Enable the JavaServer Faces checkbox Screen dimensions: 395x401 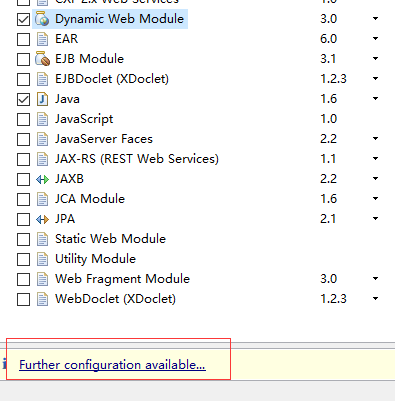(23, 139)
